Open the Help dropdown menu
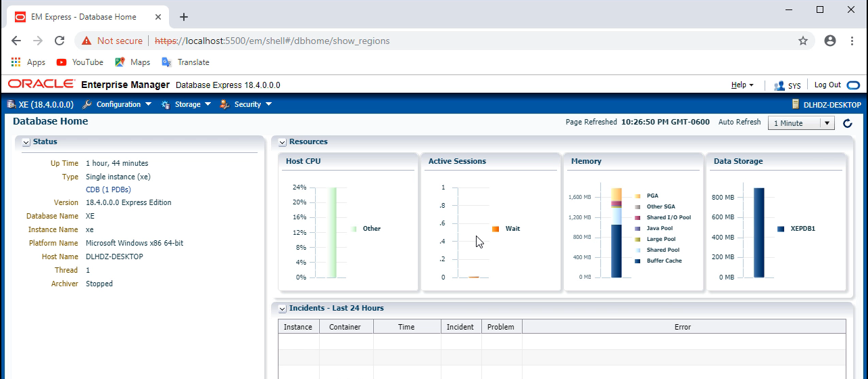This screenshot has width=868, height=379. (742, 85)
